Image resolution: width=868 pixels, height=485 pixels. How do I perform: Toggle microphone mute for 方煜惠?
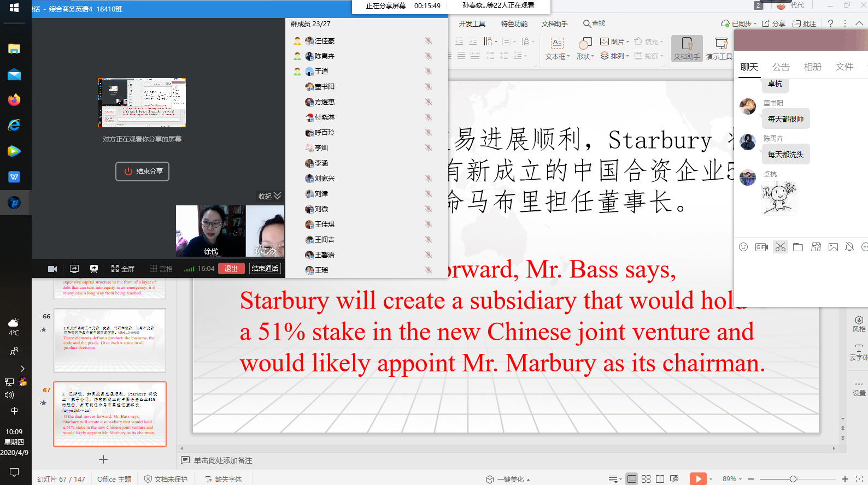pos(429,102)
